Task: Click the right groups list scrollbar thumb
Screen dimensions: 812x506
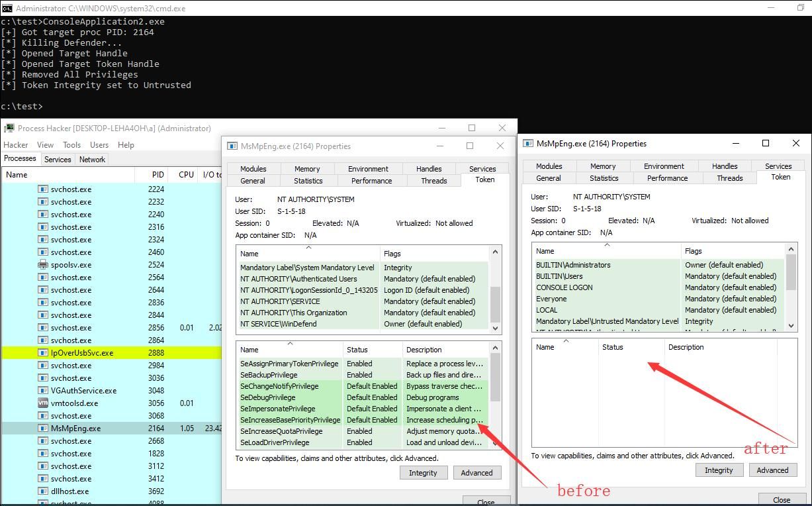Action: pyautogui.click(x=791, y=272)
